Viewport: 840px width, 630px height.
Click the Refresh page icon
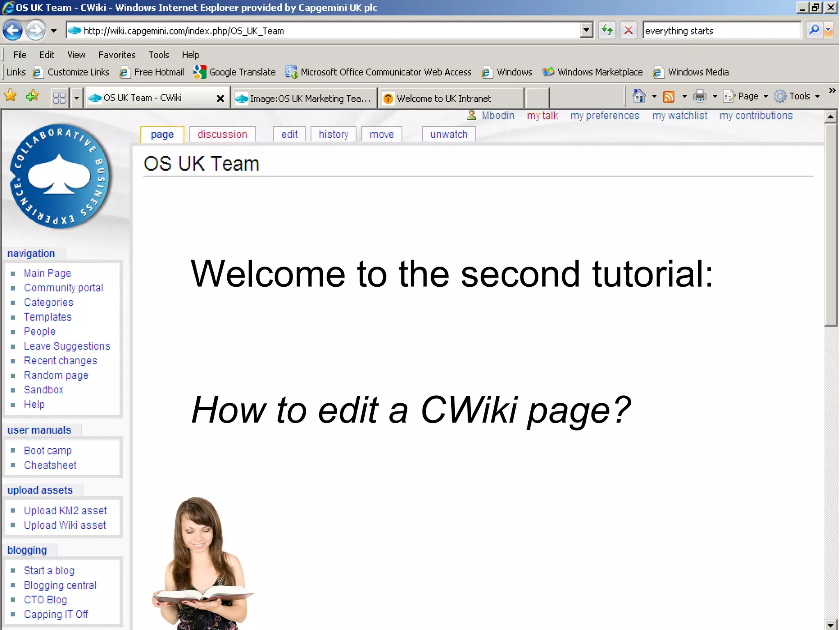607,30
